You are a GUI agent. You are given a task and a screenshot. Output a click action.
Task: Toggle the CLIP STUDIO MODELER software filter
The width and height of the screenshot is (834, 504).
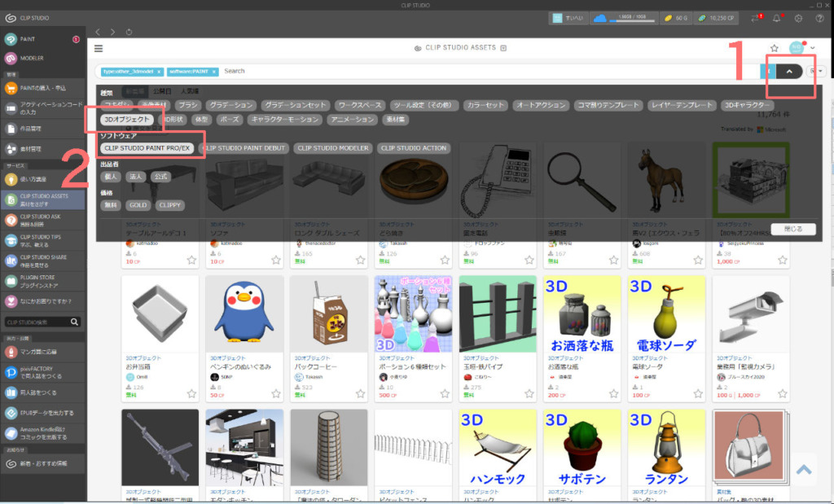[x=333, y=148]
